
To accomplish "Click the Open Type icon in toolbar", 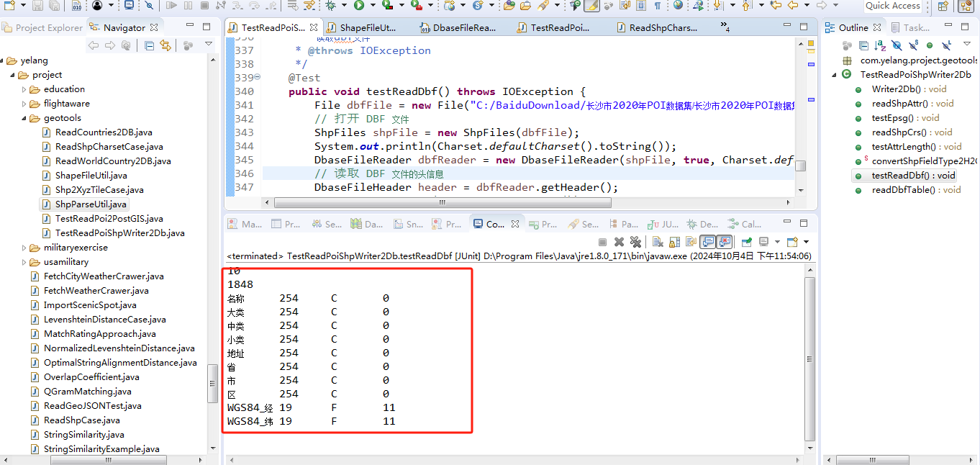I will (509, 5).
